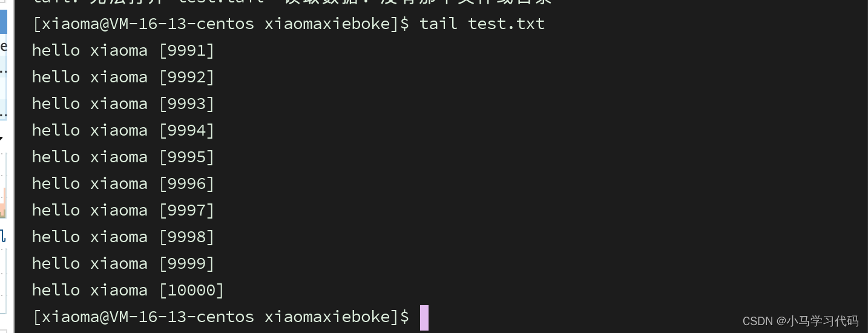Click the 'hello xiaoma [9996]' output line
The image size is (868, 333).
click(123, 184)
